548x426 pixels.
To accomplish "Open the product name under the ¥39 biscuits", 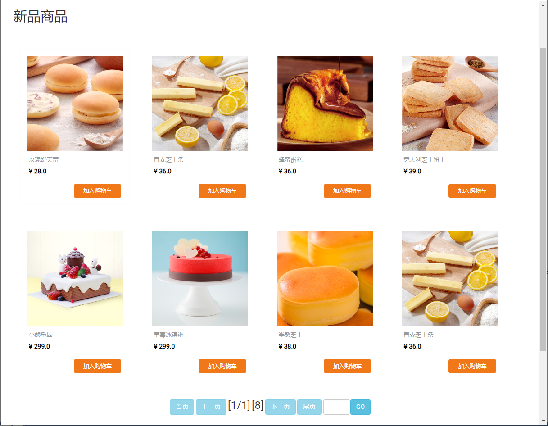I will pyautogui.click(x=423, y=160).
